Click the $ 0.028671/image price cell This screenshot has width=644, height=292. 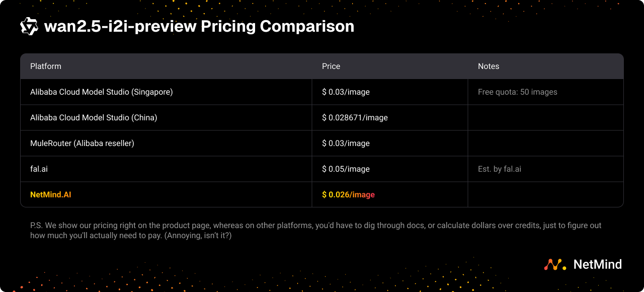click(x=355, y=118)
